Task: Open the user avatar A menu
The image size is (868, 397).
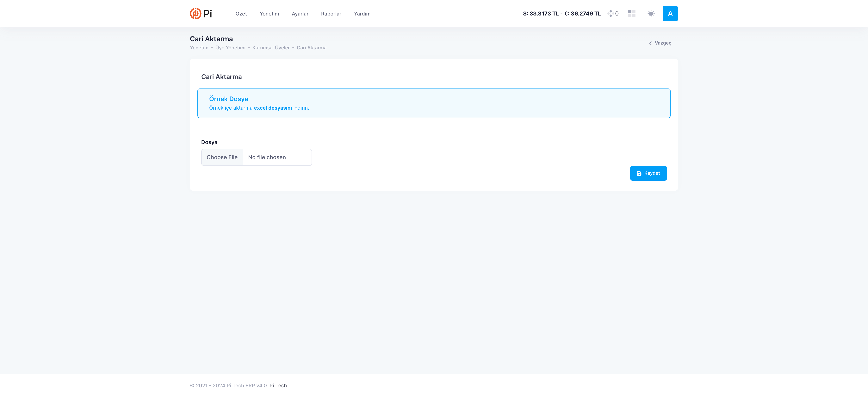Action: (x=670, y=14)
